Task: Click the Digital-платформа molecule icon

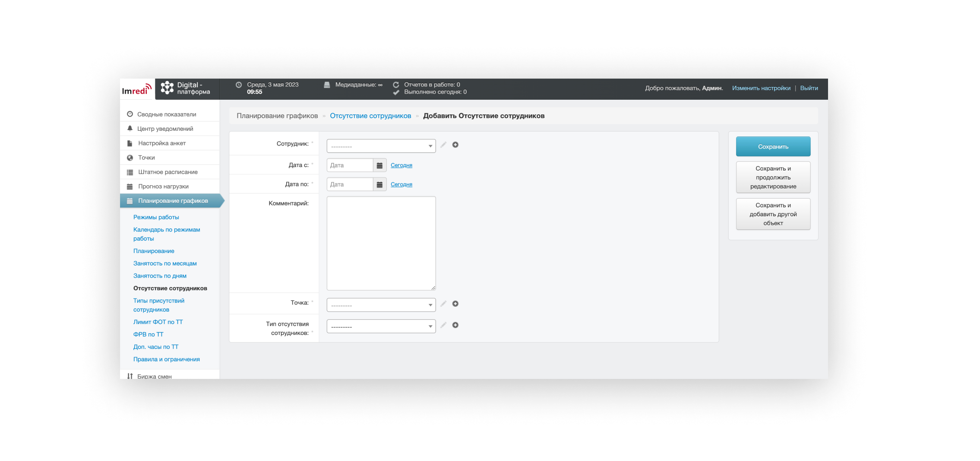Action: (167, 88)
